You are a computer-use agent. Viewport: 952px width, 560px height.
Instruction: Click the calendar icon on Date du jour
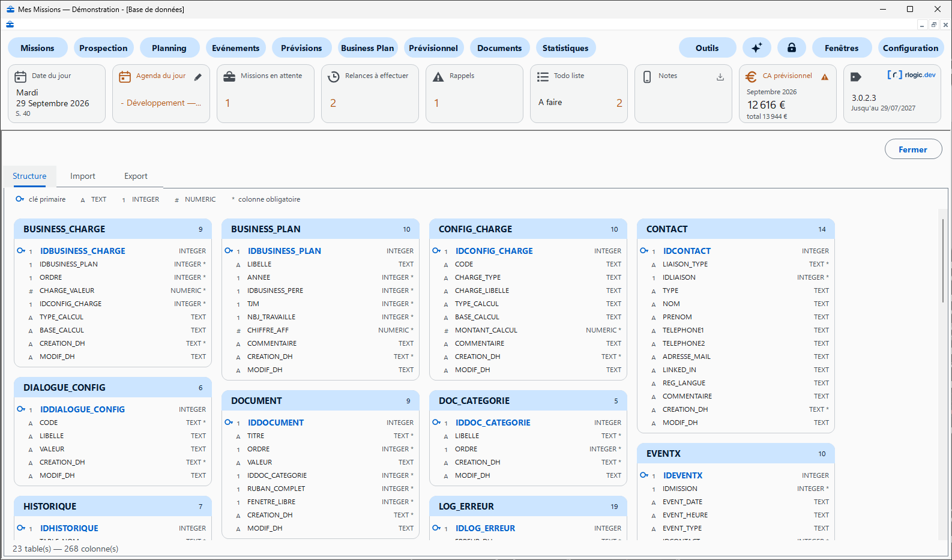tap(20, 77)
